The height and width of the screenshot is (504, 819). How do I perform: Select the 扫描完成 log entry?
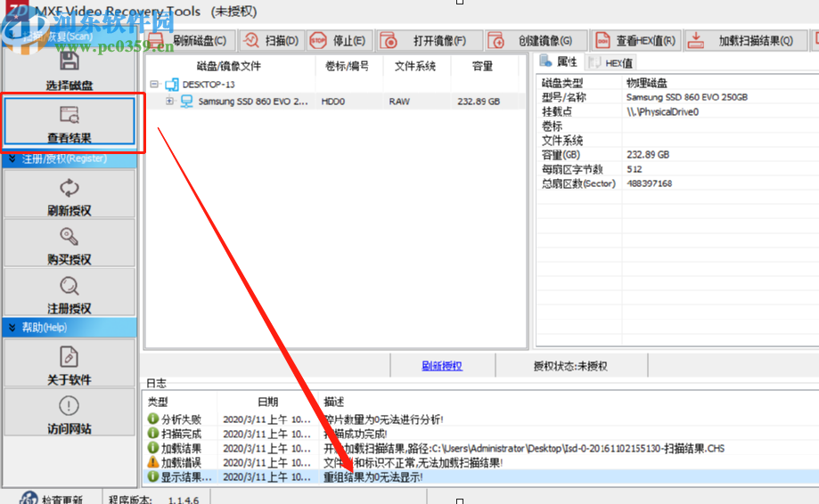click(x=480, y=434)
